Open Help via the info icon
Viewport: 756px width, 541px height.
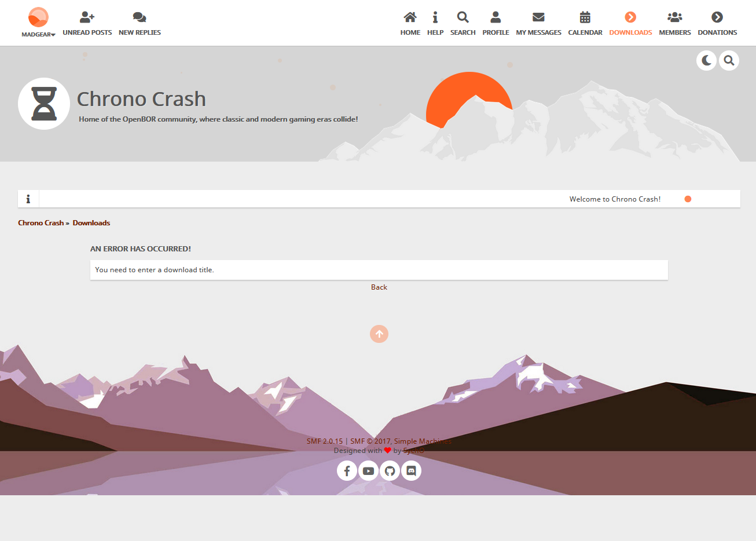click(x=435, y=17)
